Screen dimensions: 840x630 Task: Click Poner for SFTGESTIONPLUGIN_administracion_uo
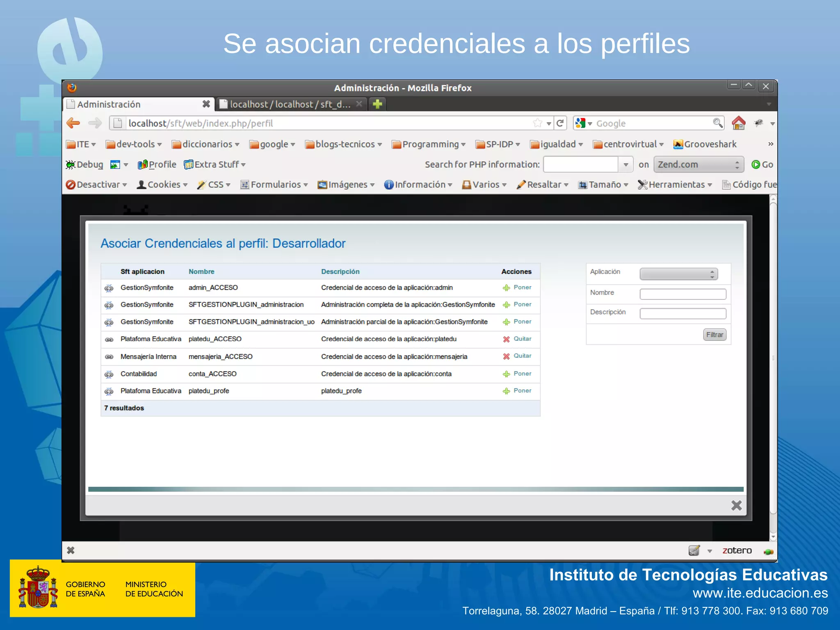[x=517, y=322]
